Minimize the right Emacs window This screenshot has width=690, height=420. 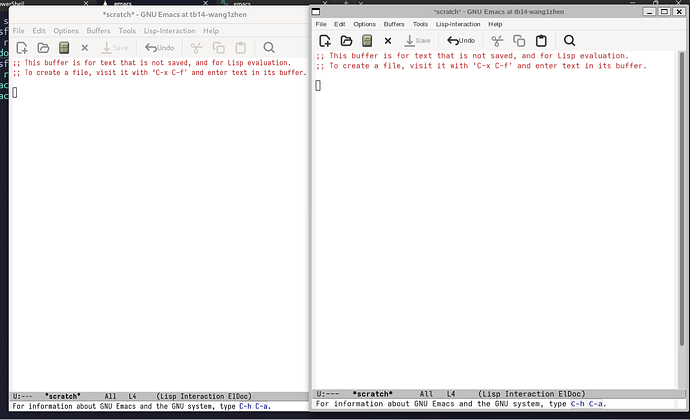pyautogui.click(x=649, y=12)
